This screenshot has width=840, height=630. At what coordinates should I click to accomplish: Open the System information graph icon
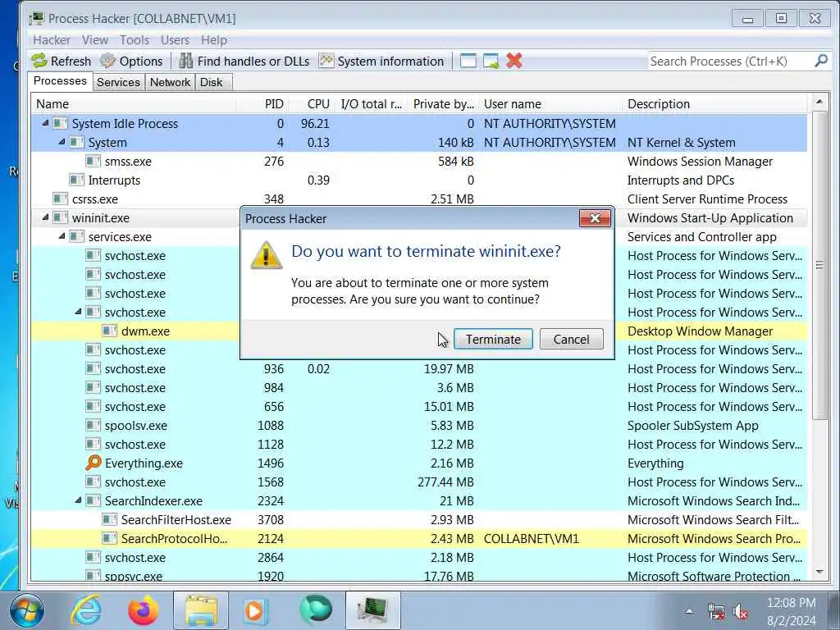coord(326,61)
